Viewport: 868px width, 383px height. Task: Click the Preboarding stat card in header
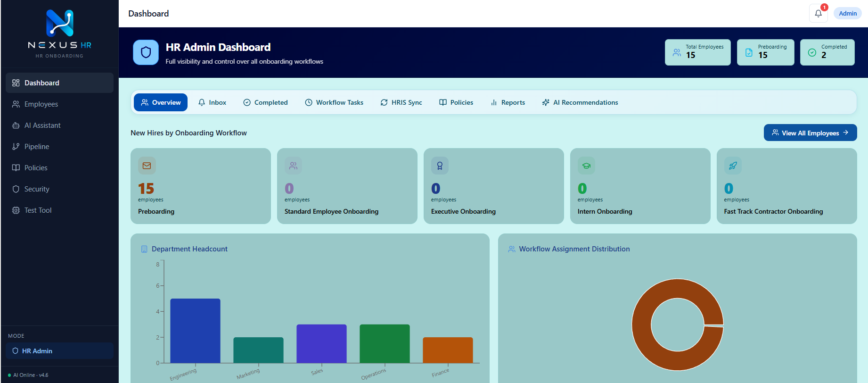766,52
